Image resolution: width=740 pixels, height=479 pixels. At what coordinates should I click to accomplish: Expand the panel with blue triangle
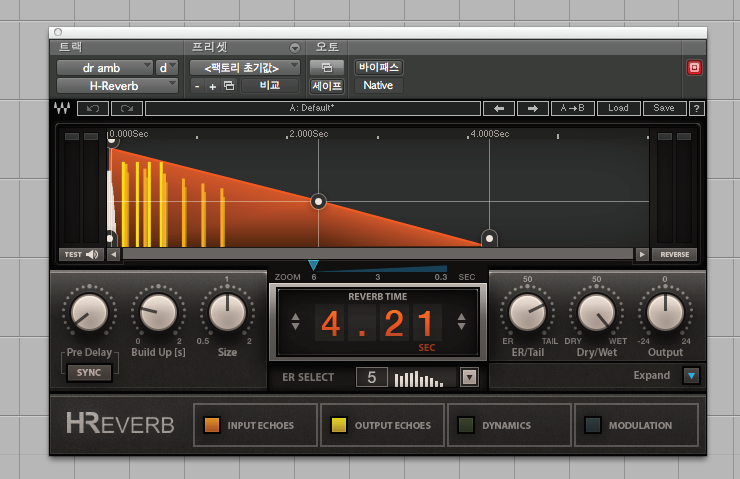coord(691,376)
